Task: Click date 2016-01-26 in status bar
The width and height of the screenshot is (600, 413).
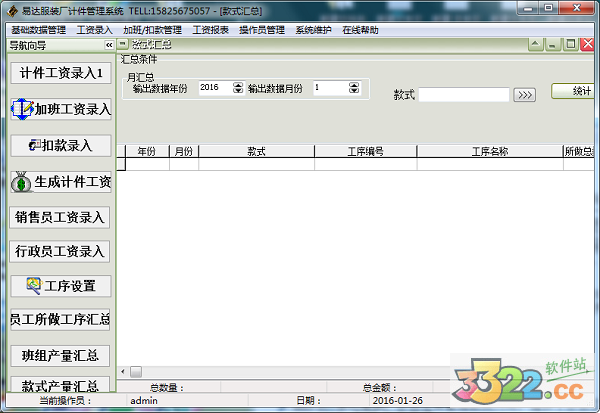Action: (398, 401)
